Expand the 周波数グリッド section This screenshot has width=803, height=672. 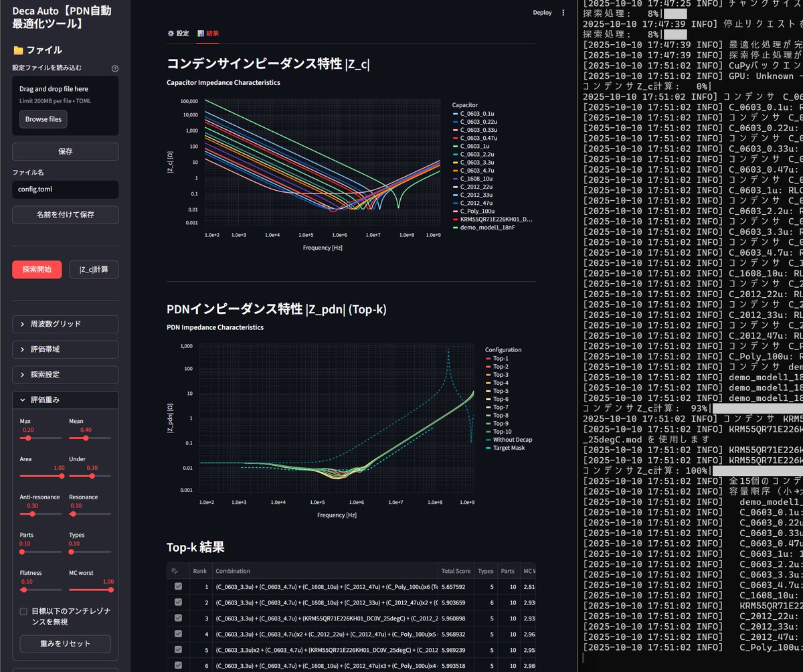tap(66, 324)
